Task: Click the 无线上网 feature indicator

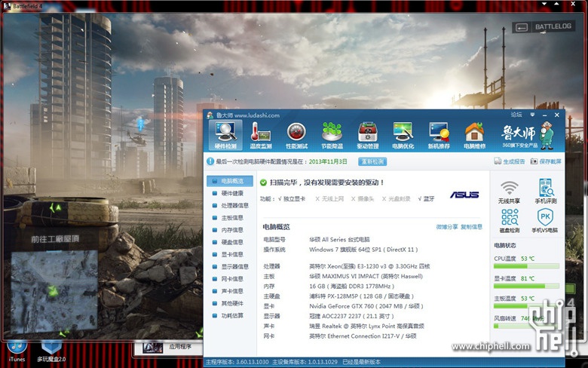Action: click(x=329, y=199)
